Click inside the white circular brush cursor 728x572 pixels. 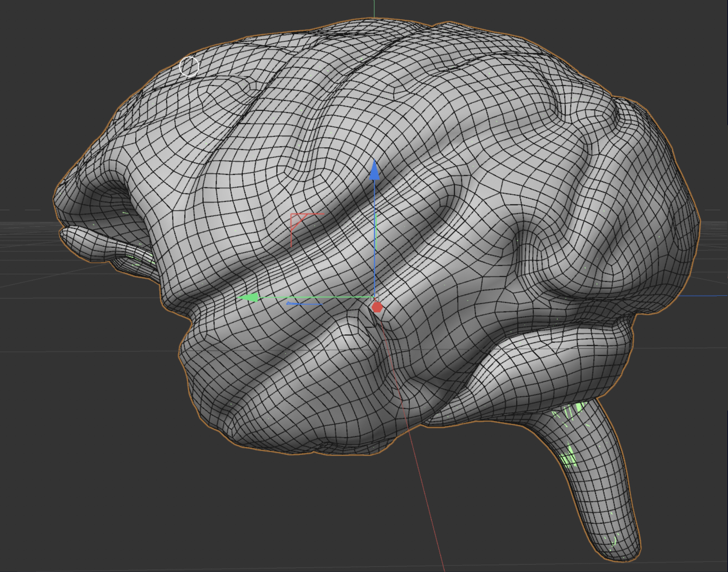(189, 67)
